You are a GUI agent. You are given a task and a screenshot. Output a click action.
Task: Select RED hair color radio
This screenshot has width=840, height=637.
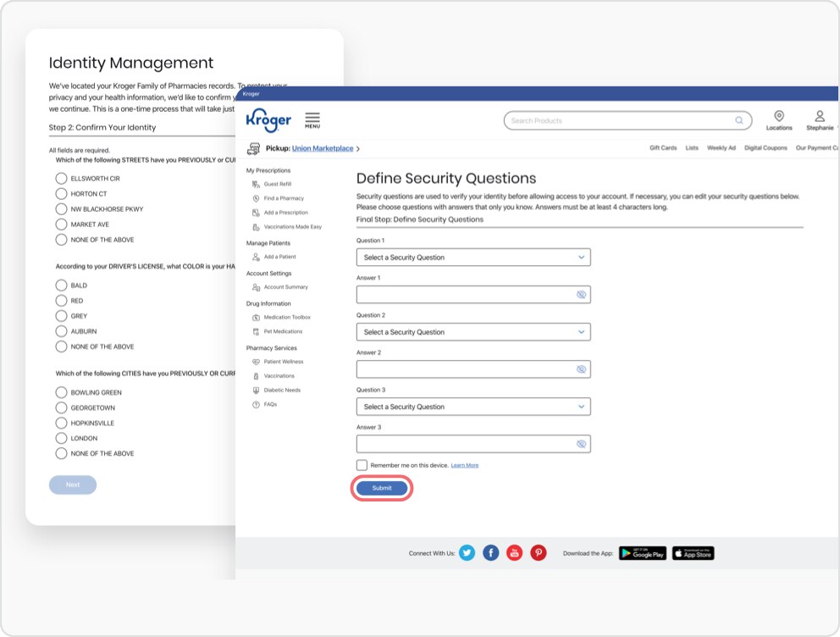pos(62,301)
